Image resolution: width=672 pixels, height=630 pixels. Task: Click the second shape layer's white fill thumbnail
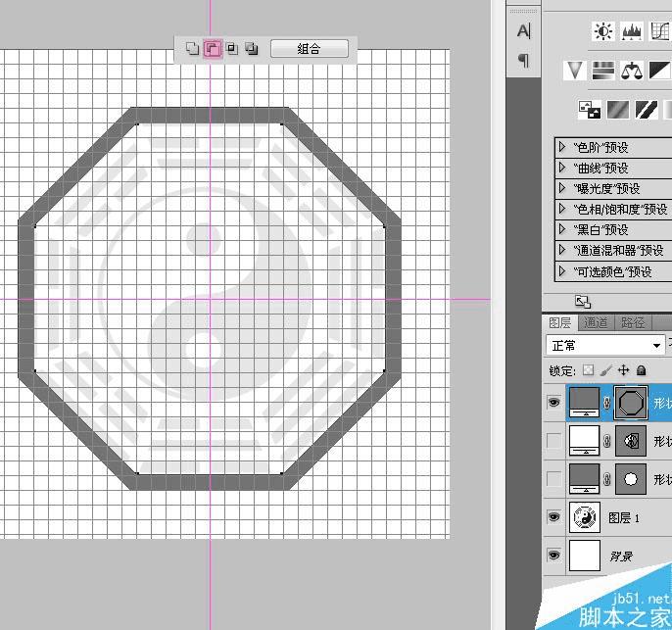[584, 440]
